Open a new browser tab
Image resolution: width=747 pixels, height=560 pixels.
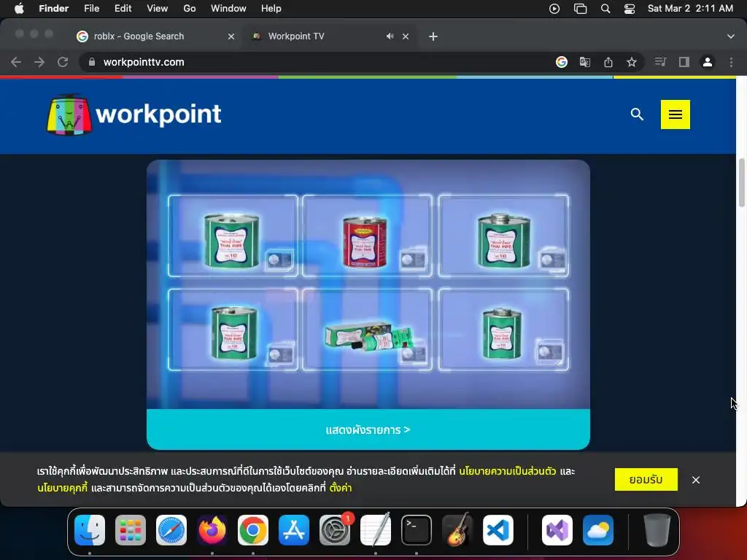point(433,36)
